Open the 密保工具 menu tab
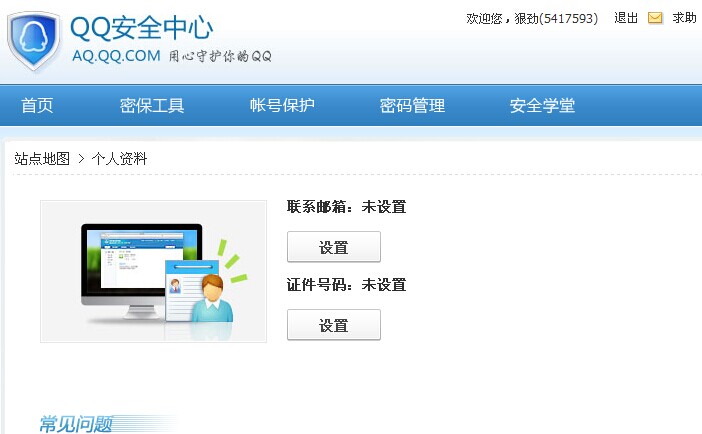Viewport: 702px width, 434px height. [x=152, y=106]
